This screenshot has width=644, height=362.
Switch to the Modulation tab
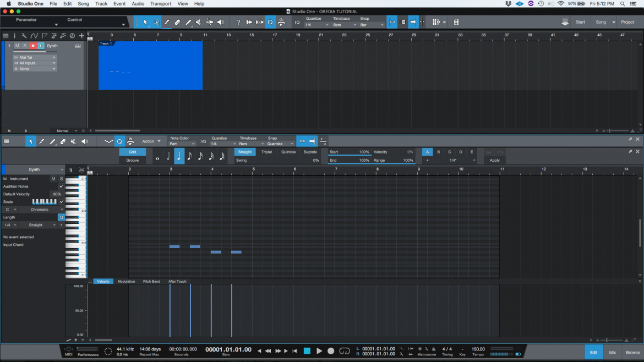coord(126,282)
